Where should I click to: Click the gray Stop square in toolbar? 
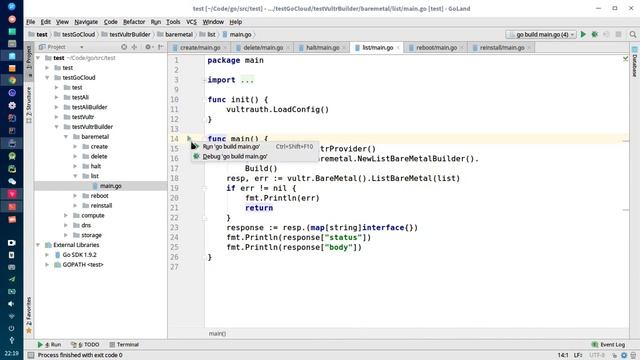pyautogui.click(x=618, y=35)
